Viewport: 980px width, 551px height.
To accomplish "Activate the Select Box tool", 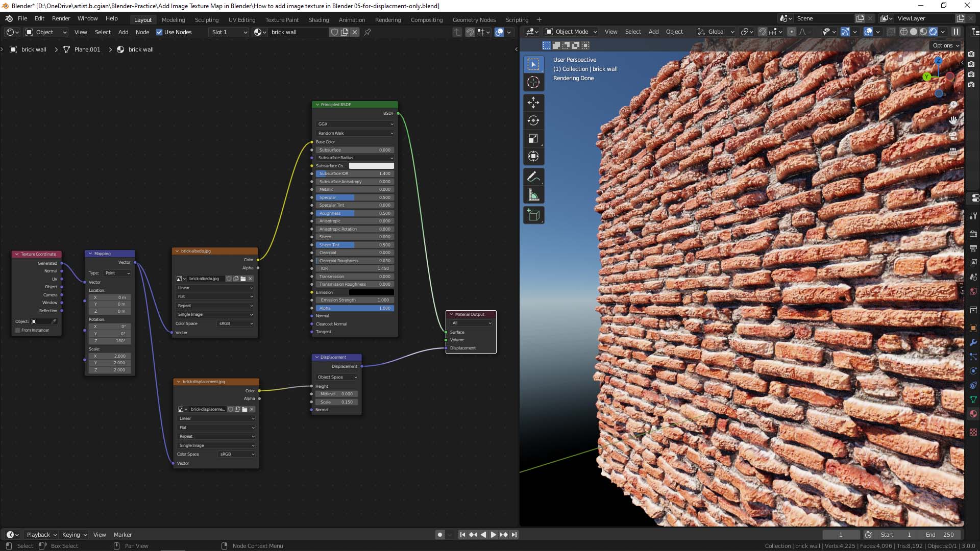I will tap(533, 64).
